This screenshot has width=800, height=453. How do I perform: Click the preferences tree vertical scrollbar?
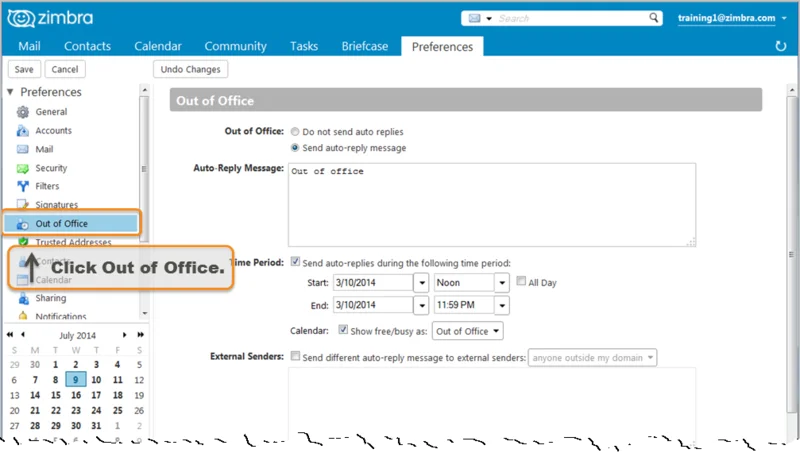tap(144, 168)
